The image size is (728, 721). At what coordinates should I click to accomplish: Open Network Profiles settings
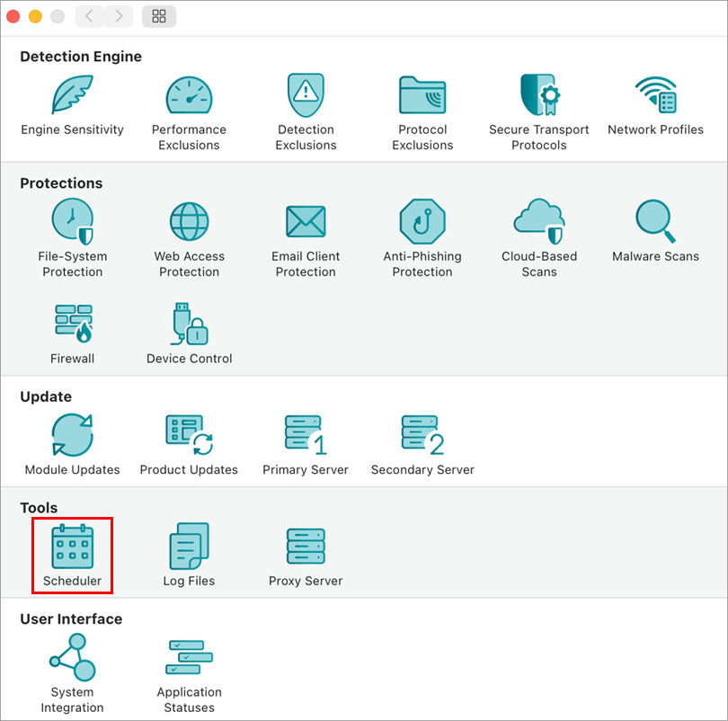click(655, 96)
